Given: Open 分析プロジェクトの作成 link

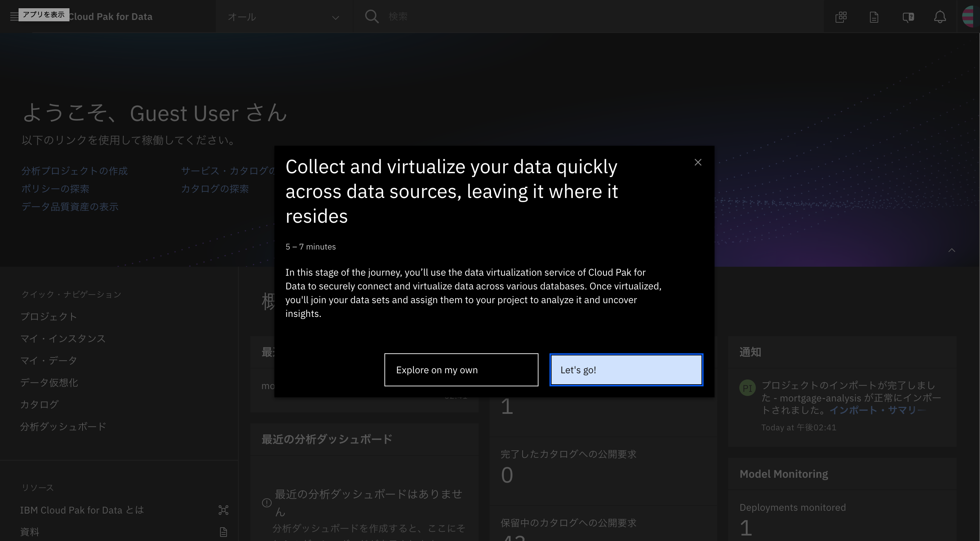Looking at the screenshot, I should point(75,171).
